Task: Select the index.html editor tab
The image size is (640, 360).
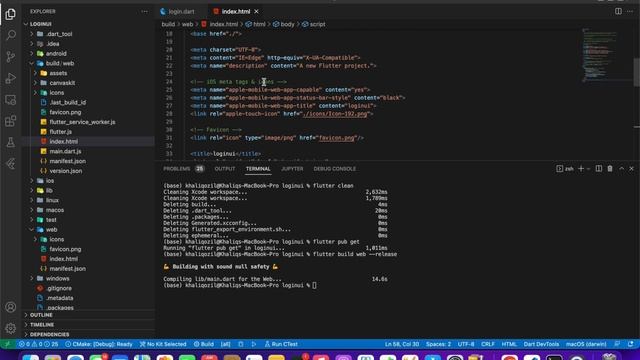Action: pos(236,11)
